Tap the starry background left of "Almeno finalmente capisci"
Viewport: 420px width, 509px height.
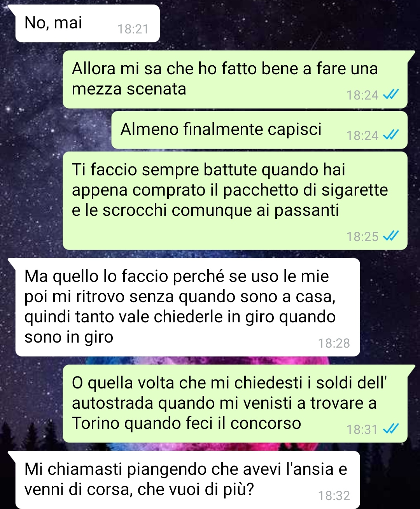(54, 130)
